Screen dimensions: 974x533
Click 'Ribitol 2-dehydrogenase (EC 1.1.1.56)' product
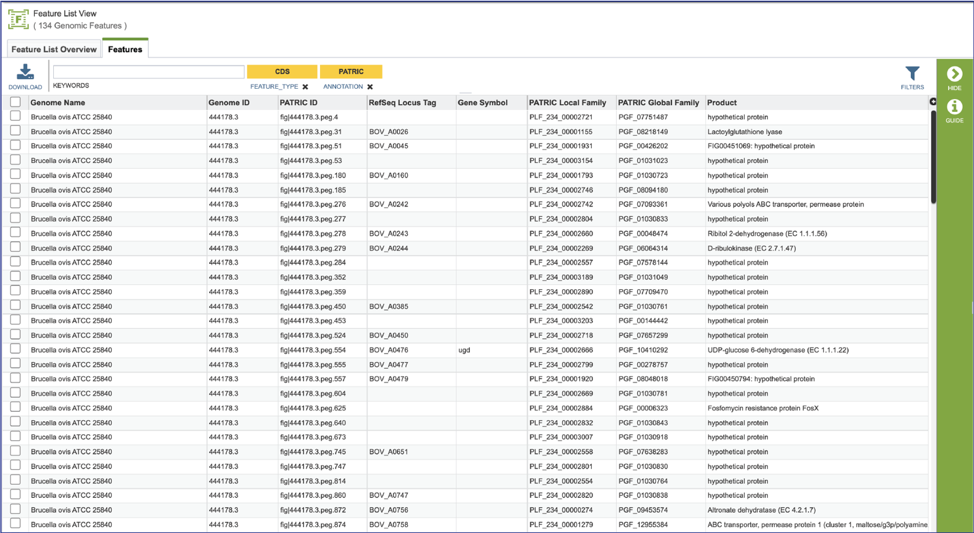(x=767, y=234)
